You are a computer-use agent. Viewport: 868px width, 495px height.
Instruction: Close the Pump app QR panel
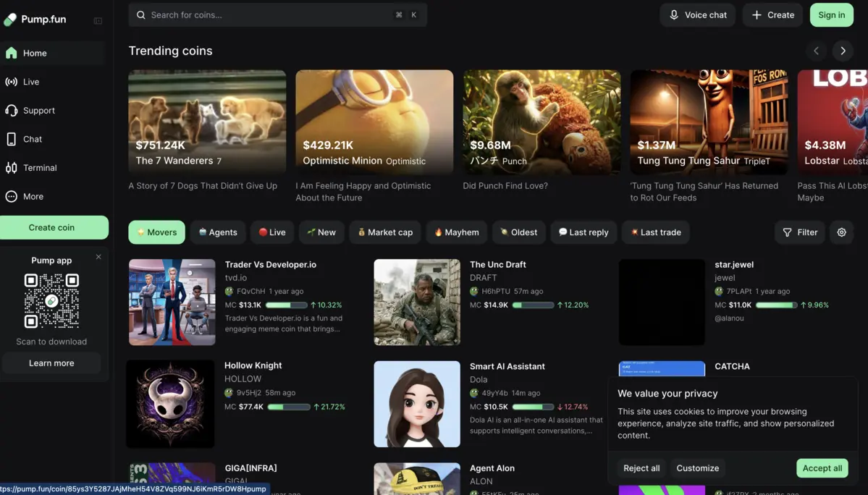click(x=98, y=257)
